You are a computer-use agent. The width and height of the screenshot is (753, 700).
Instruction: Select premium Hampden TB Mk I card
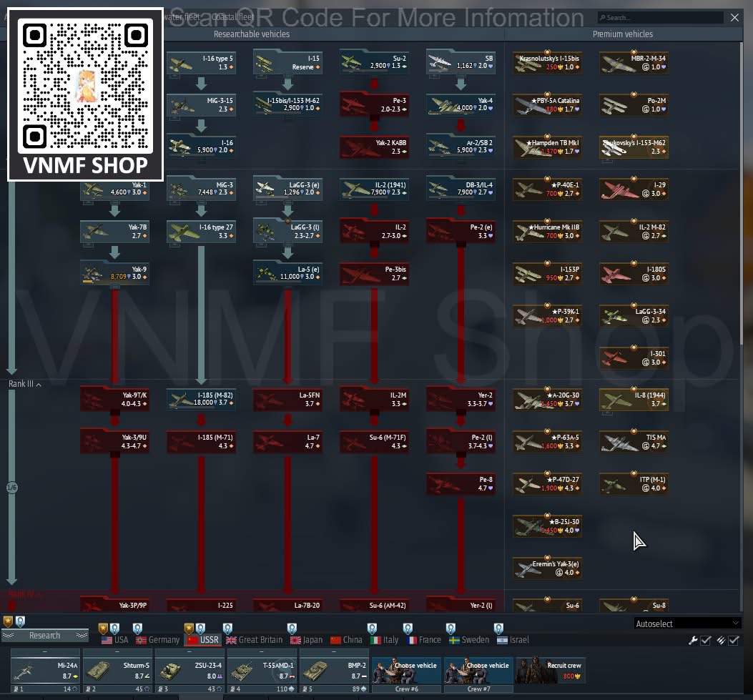pos(548,147)
